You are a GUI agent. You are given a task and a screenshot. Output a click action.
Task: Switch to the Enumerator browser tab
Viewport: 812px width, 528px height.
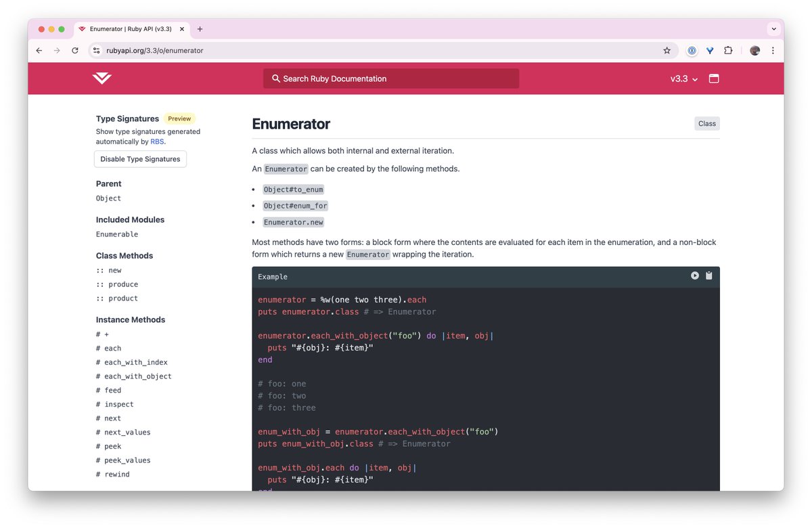pos(129,28)
